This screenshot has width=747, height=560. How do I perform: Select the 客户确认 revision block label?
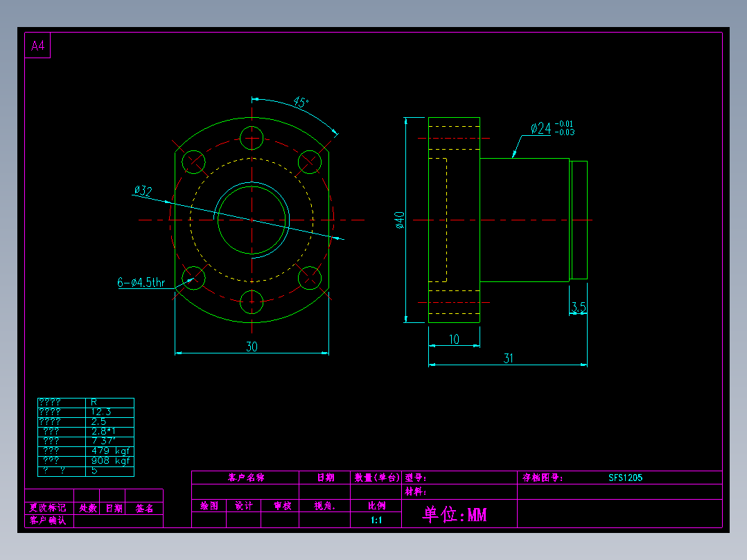coord(48,520)
